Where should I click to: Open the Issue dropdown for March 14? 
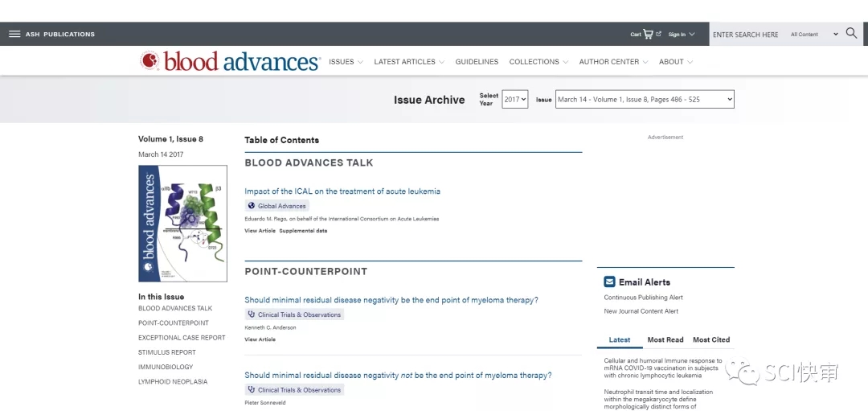645,99
